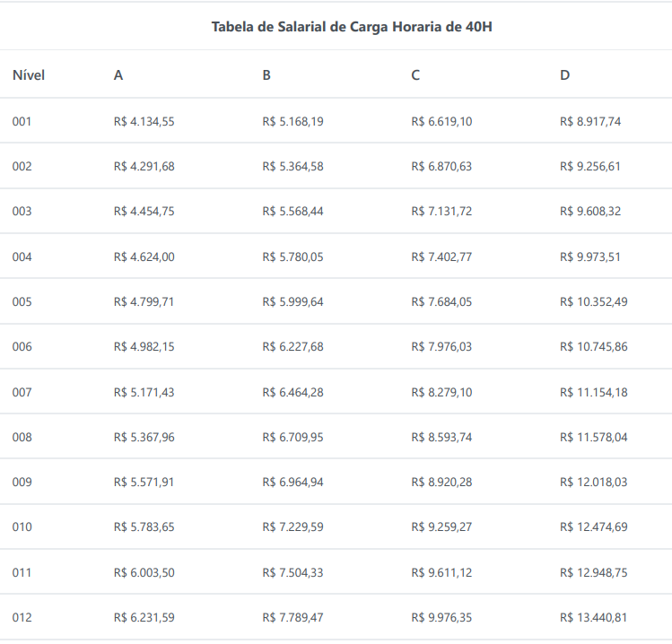Click the value 'R$ 6.464,28'
Screen dimensions: 672x644
292,392
